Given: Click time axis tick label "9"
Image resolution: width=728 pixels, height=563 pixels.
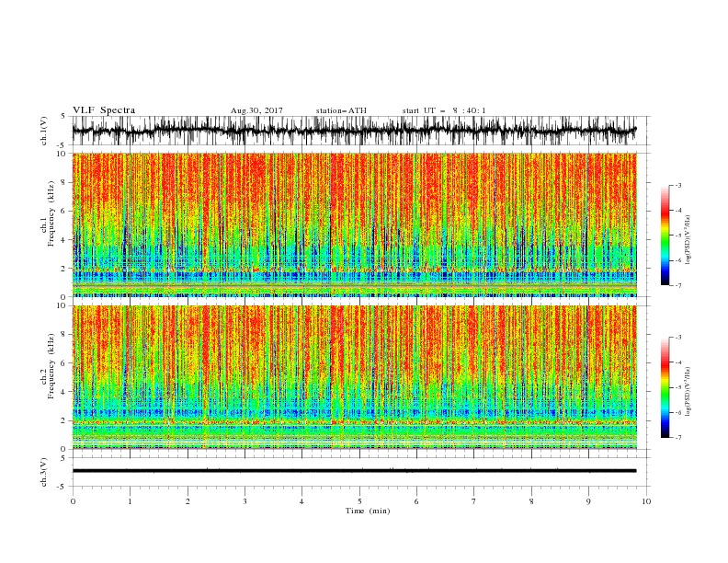Looking at the screenshot, I should 588,501.
